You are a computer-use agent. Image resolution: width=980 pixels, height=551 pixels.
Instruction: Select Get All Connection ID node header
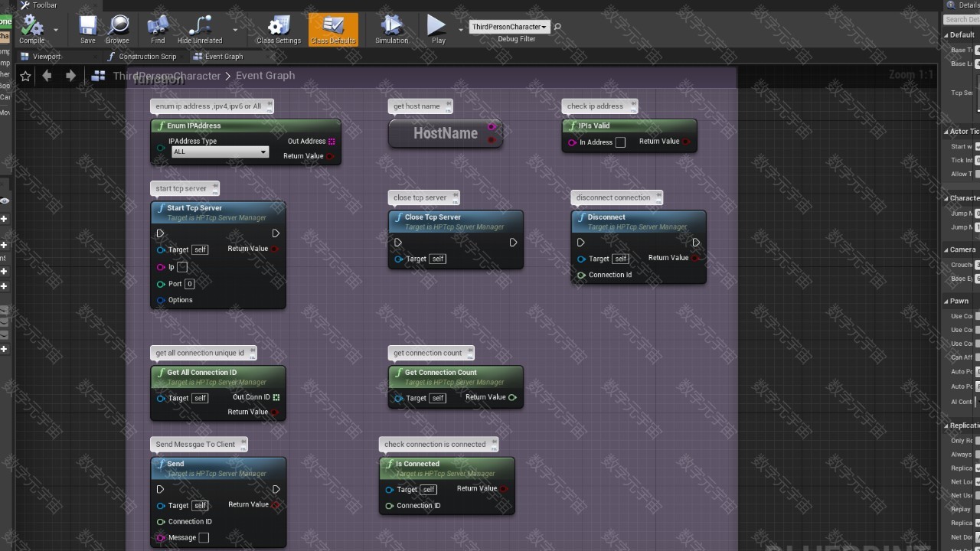[218, 376]
